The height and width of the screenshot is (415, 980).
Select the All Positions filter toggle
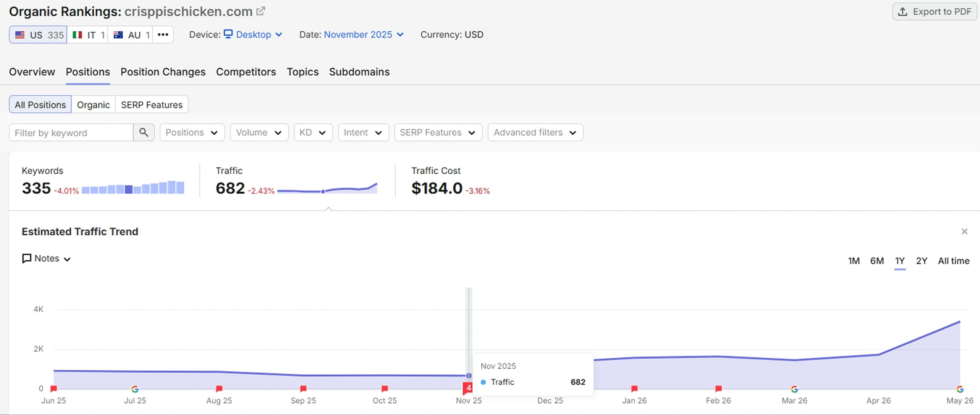click(40, 105)
